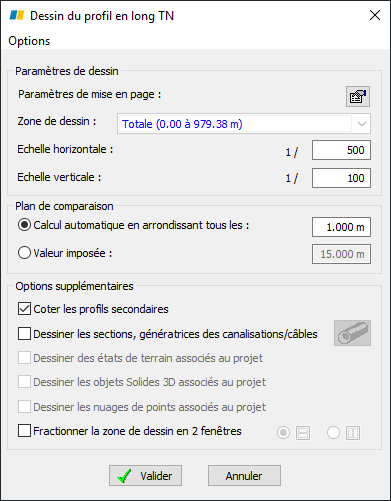
Task: Expand the Zone de dessin dropdown arrow
Action: pyautogui.click(x=362, y=124)
